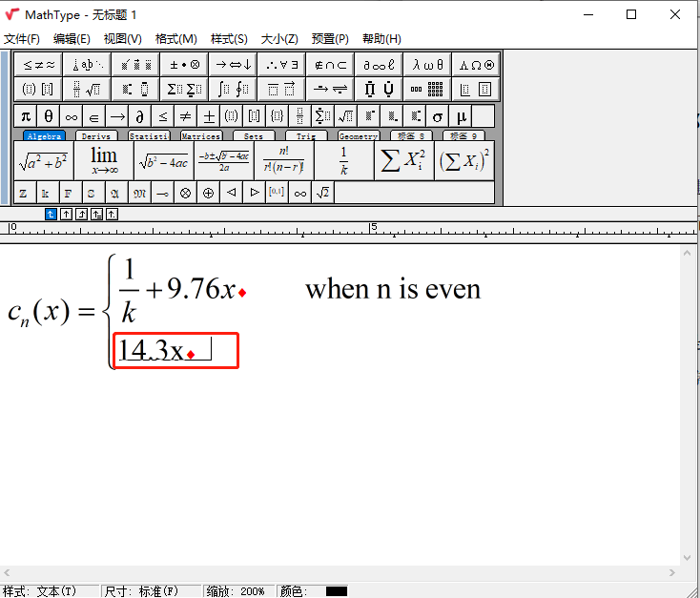Click the horizontal scrollbar right arrow
The width and height of the screenshot is (700, 598).
[x=672, y=572]
